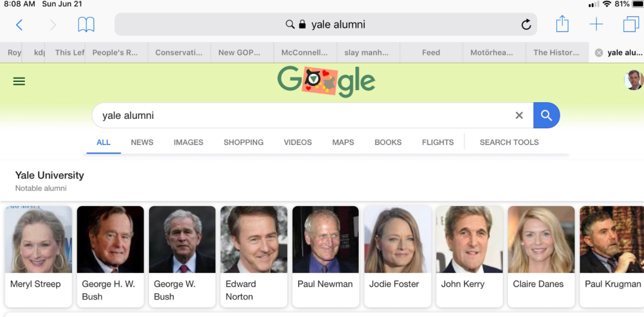Open Google hamburger menu
This screenshot has width=644, height=317.
[19, 81]
